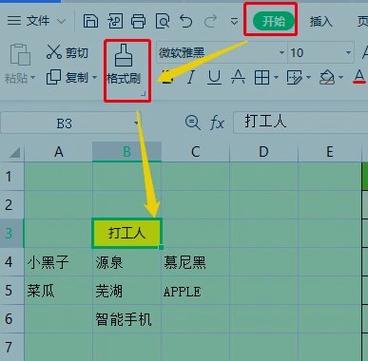Viewport: 368px width, 361px height.
Task: Select column A header
Action: click(58, 152)
